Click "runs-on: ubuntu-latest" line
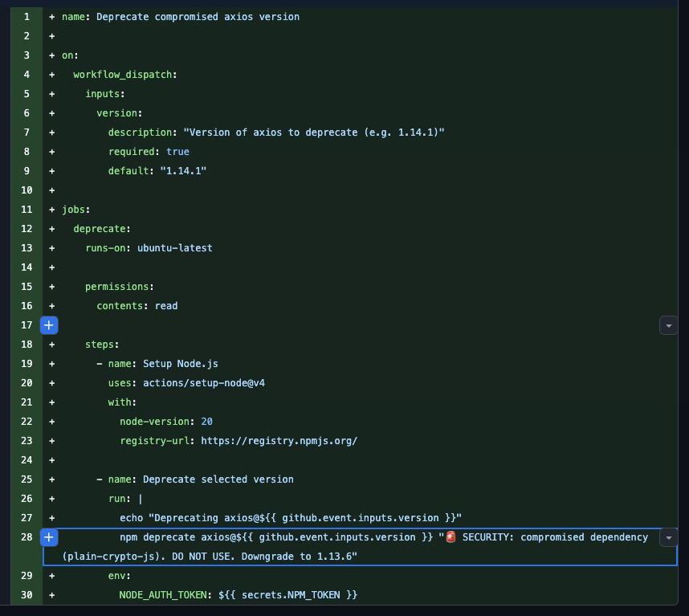This screenshot has height=616, width=689. (149, 248)
